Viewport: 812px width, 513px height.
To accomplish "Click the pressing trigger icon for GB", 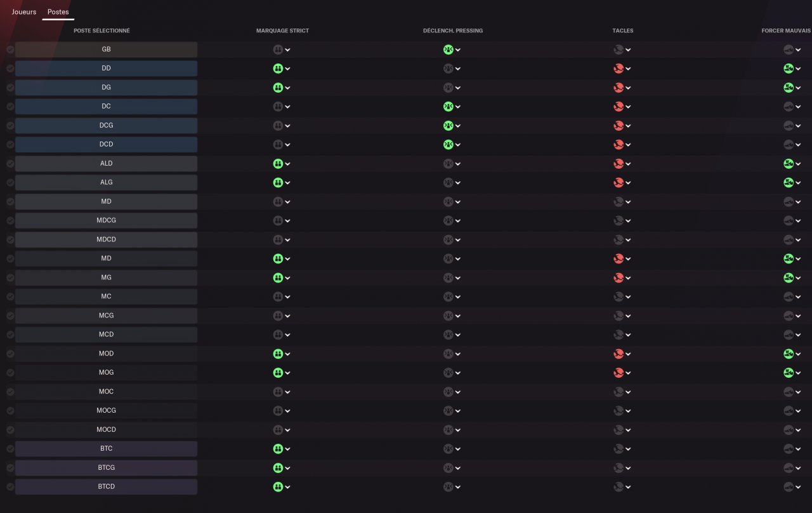I will [449, 50].
